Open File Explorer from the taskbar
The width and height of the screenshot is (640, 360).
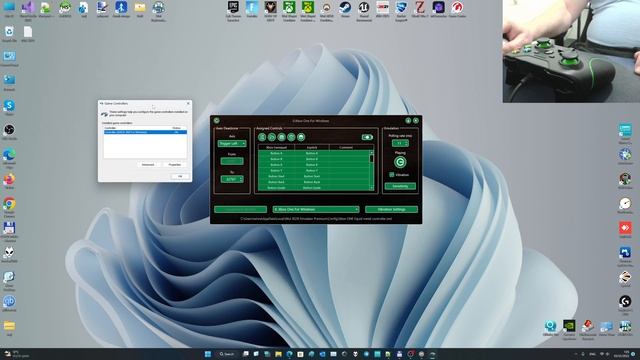(x=278, y=354)
